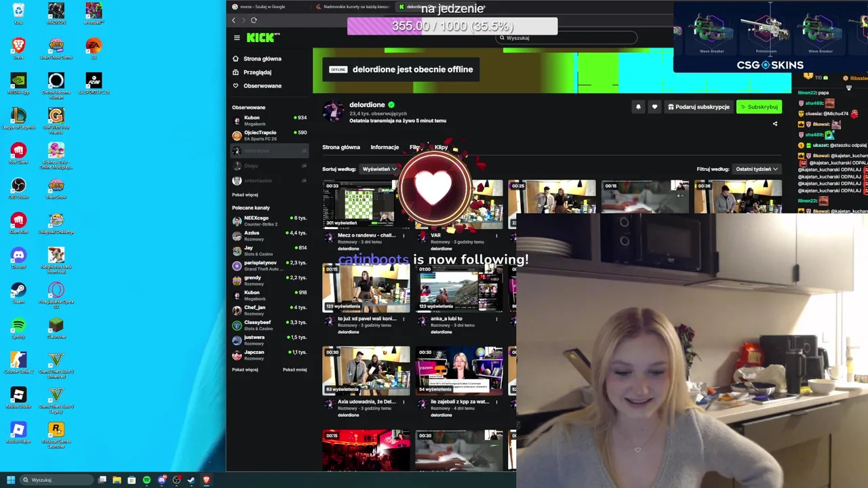Image resolution: width=868 pixels, height=488 pixels.
Task: Open the 'Sortuj według' Wyświetlenia dropdown
Action: click(x=379, y=169)
